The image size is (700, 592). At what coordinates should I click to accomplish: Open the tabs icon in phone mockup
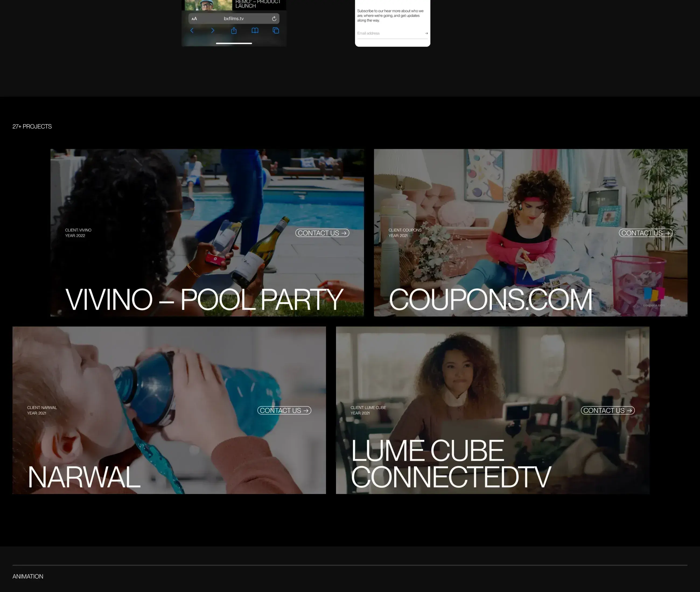click(x=276, y=30)
